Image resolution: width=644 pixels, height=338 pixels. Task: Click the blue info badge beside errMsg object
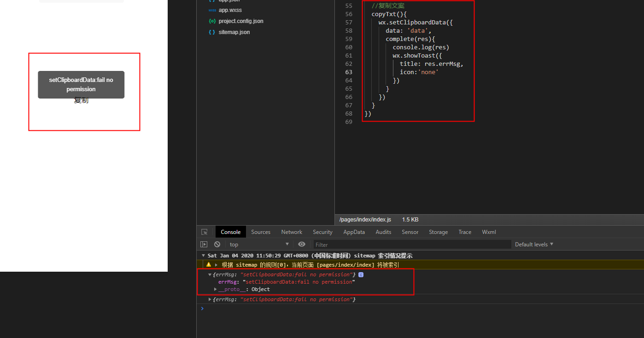pyautogui.click(x=361, y=274)
